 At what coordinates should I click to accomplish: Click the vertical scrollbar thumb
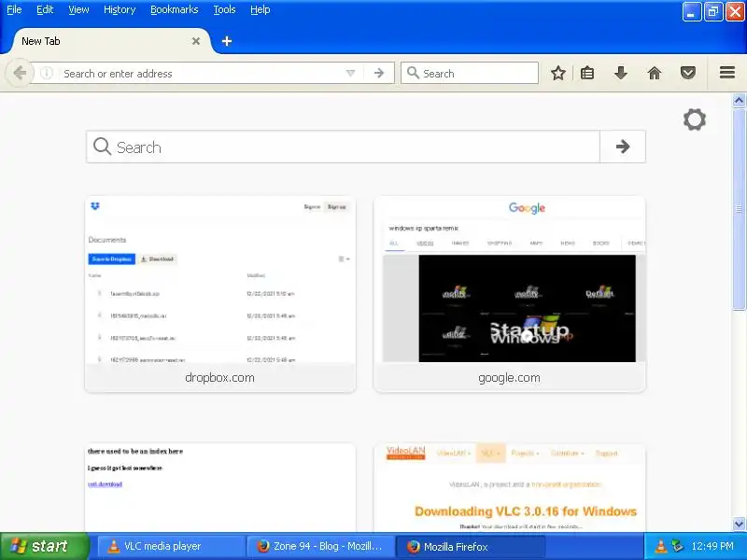pos(739,208)
